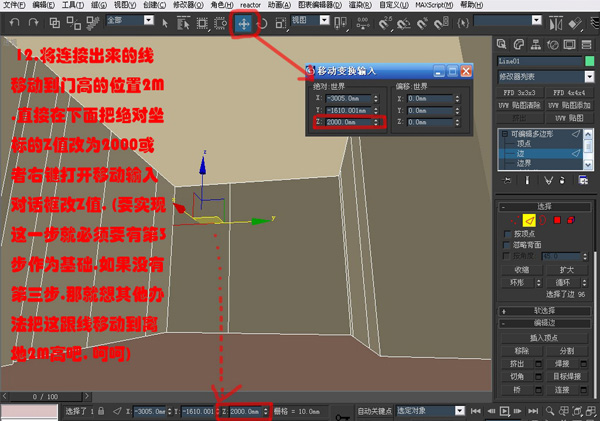Click Configure Modifier Sets icon
This screenshot has height=421, width=600.
(583, 180)
